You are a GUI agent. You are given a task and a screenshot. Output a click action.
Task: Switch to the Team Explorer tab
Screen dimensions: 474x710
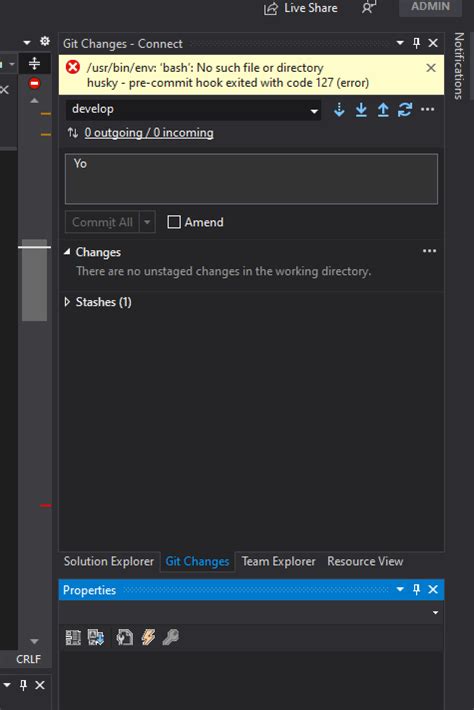(x=278, y=561)
